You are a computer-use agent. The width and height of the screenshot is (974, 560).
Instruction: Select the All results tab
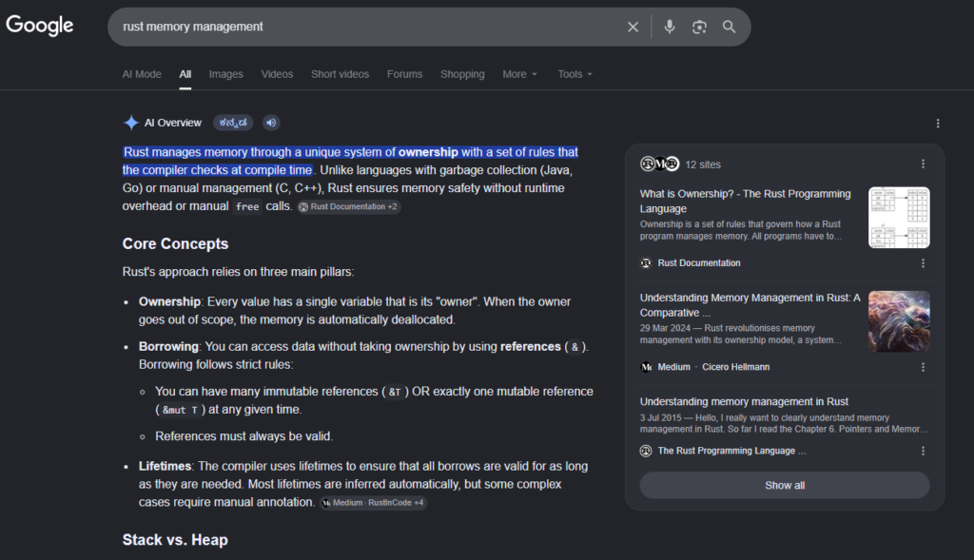[185, 74]
